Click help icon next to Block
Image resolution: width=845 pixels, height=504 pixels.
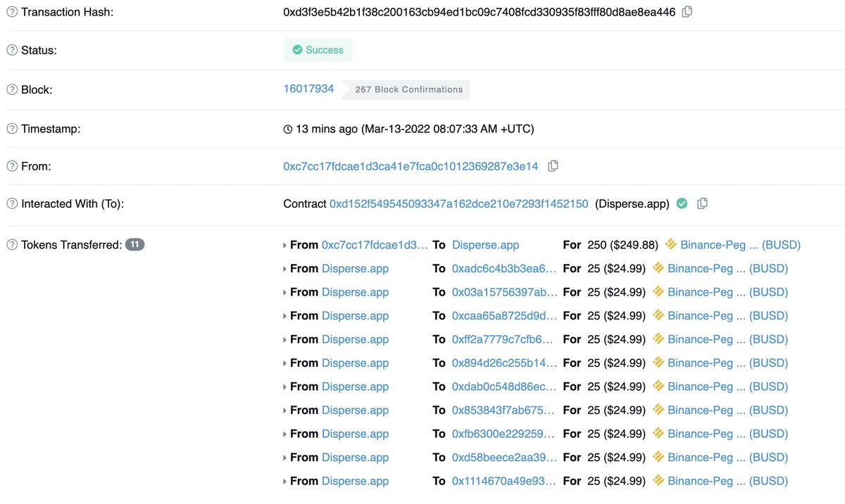[12, 89]
